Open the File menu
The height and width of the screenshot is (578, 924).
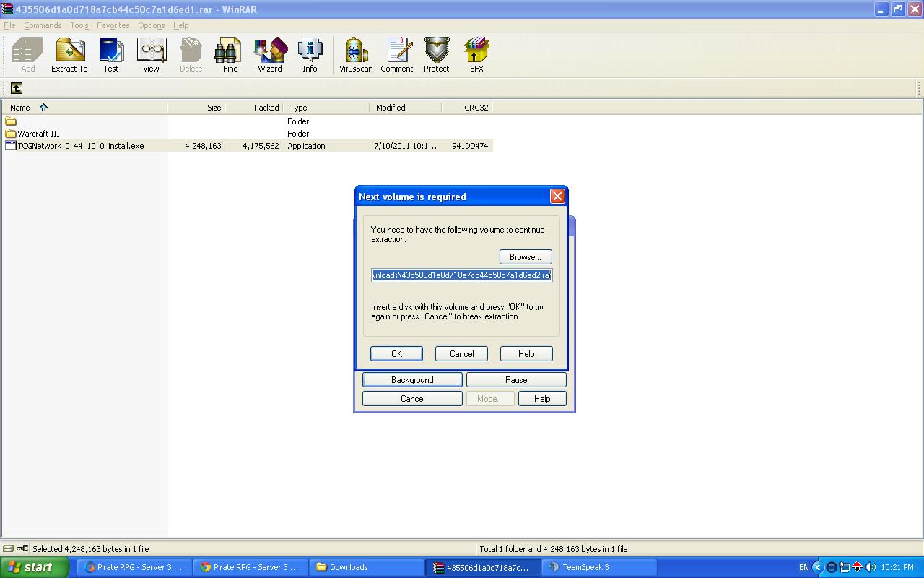tap(9, 25)
